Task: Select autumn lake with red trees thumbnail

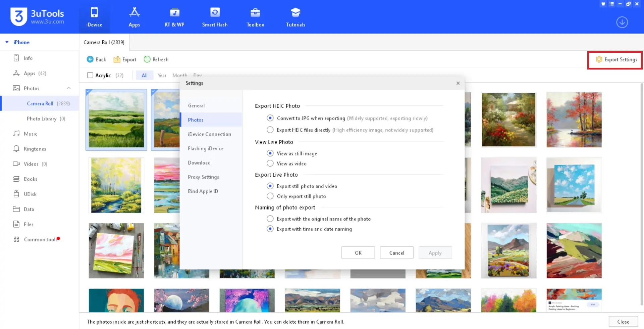Action: 574,120
